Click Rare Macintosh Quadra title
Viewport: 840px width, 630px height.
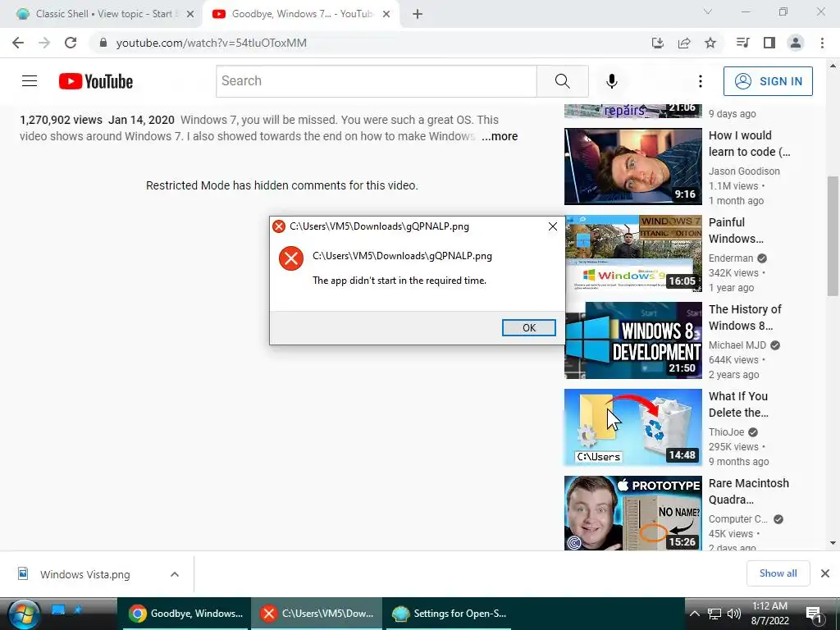coord(748,491)
